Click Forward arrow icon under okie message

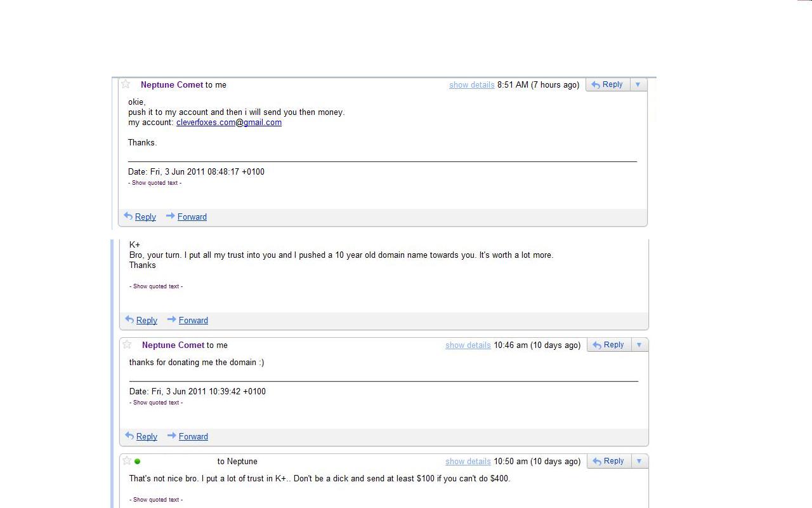pos(170,217)
